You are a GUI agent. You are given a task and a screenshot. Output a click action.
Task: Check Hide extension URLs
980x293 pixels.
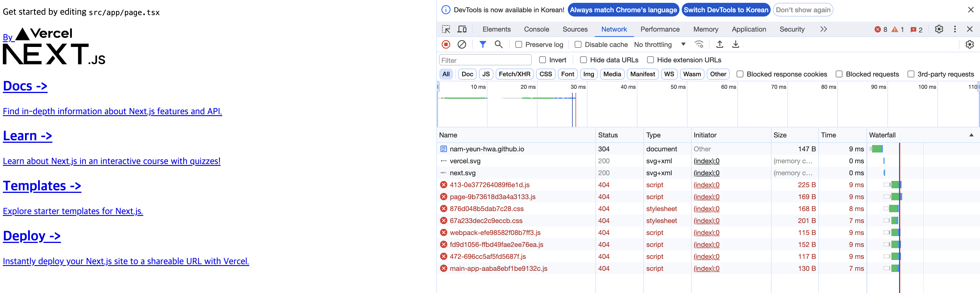pyautogui.click(x=650, y=60)
